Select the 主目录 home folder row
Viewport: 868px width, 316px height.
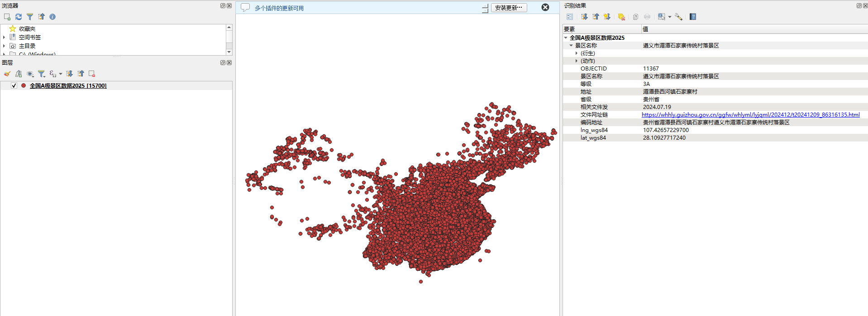tap(23, 46)
